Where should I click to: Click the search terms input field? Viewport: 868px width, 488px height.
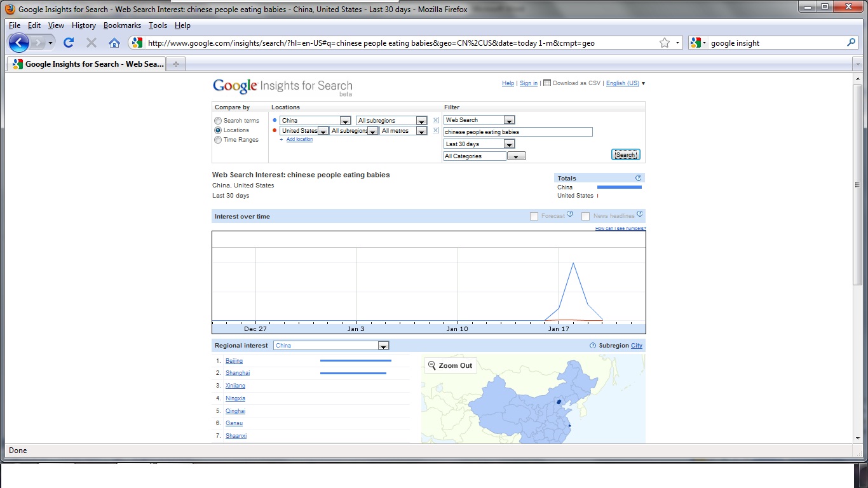pyautogui.click(x=518, y=132)
